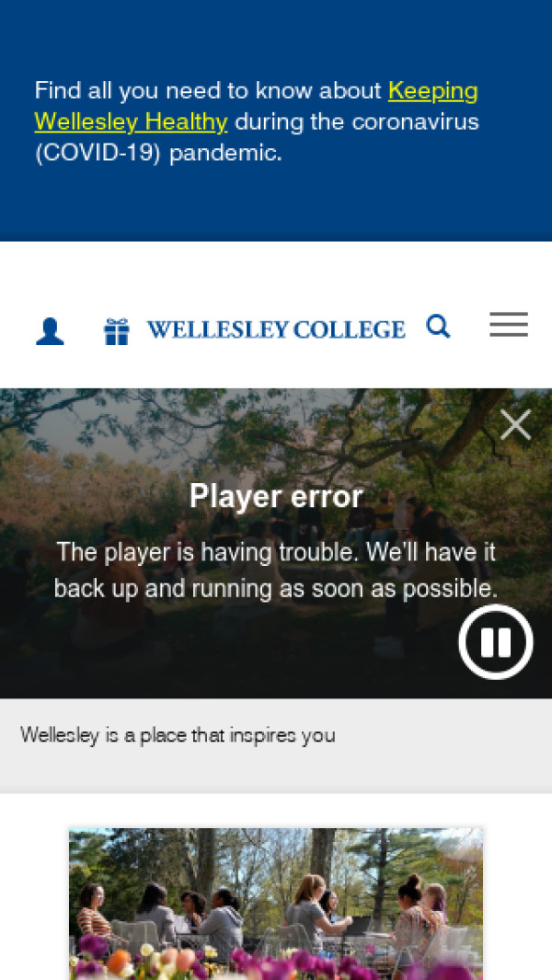
Task: Select the "Wellesley Healthy" underlined text
Action: click(132, 121)
